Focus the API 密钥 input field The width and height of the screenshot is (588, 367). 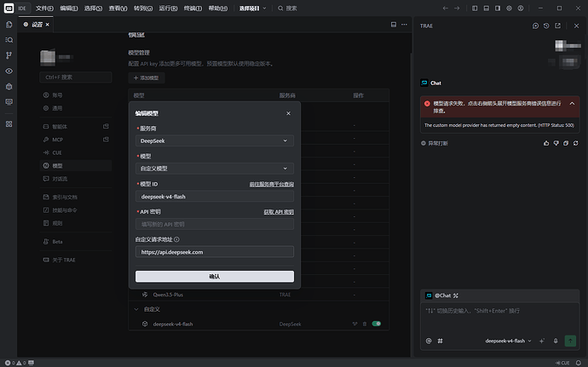(x=215, y=224)
